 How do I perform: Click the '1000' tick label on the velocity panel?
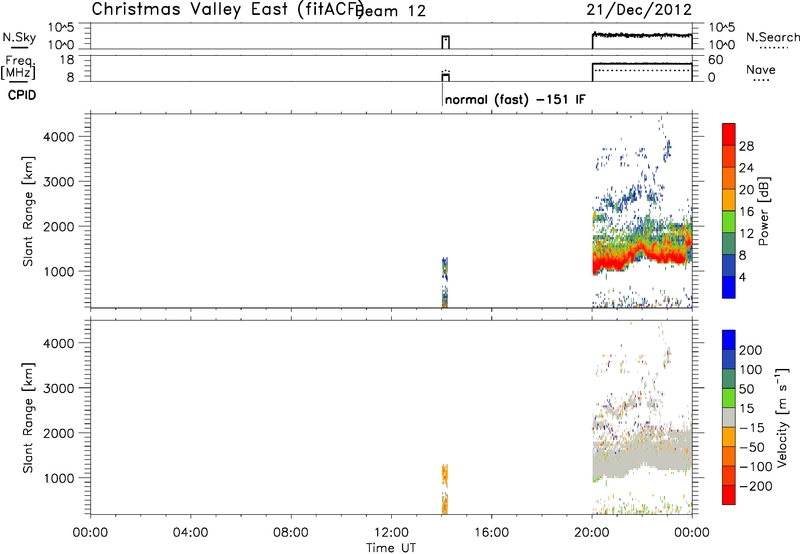pyautogui.click(x=58, y=478)
